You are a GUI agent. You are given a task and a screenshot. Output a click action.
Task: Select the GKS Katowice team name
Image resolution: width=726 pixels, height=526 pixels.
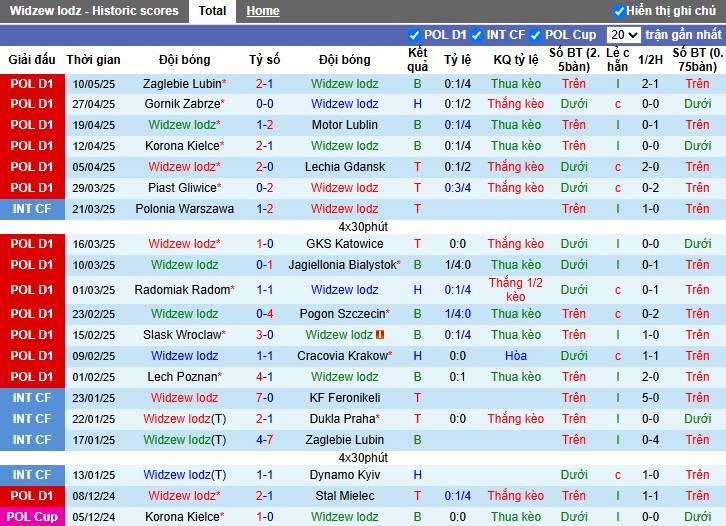coord(344,244)
